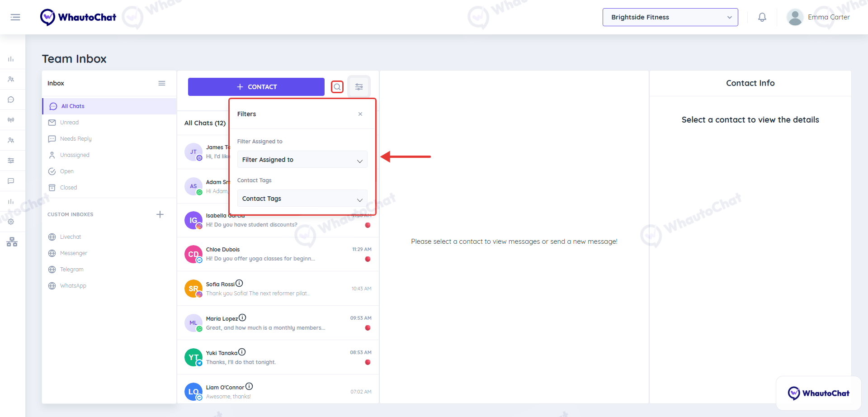This screenshot has height=417, width=868.
Task: Click the WhautoChat logo in the header
Action: [78, 17]
